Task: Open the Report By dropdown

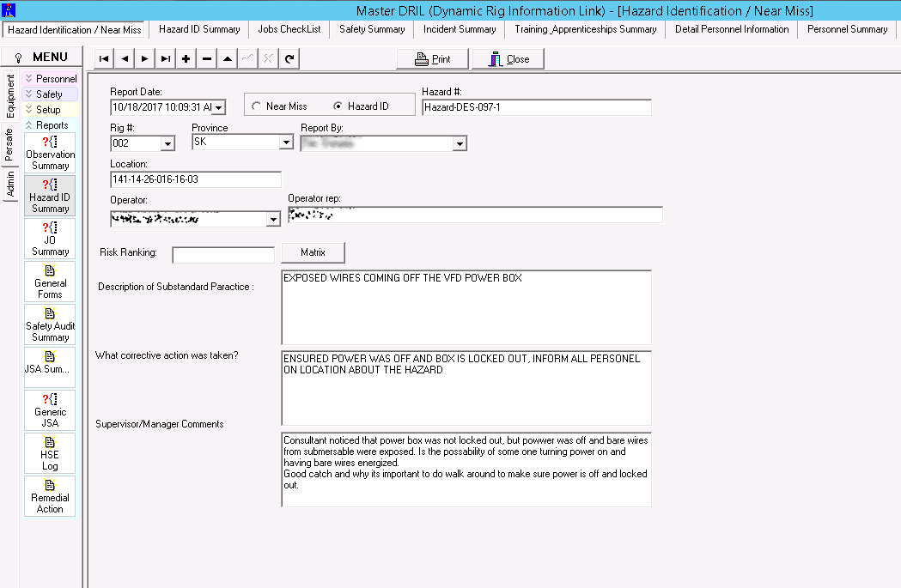Action: pos(460,143)
